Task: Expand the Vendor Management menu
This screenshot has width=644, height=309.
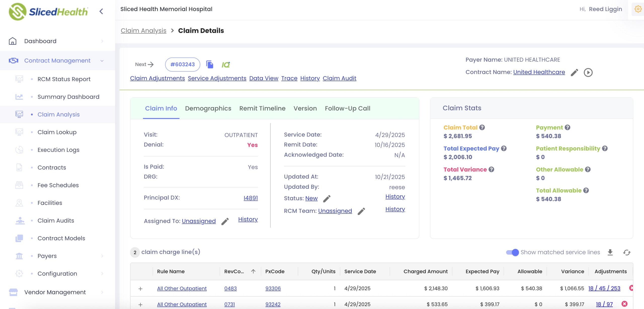Action: tap(102, 292)
